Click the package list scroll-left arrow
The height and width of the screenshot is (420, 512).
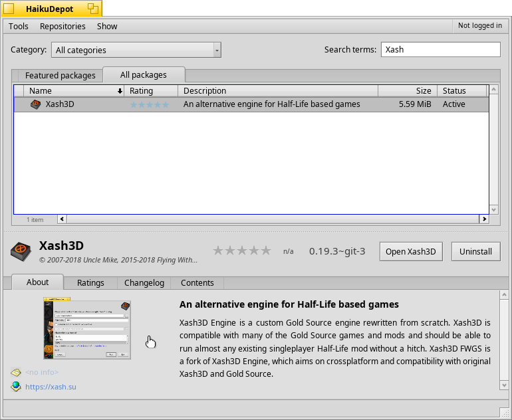[63, 219]
